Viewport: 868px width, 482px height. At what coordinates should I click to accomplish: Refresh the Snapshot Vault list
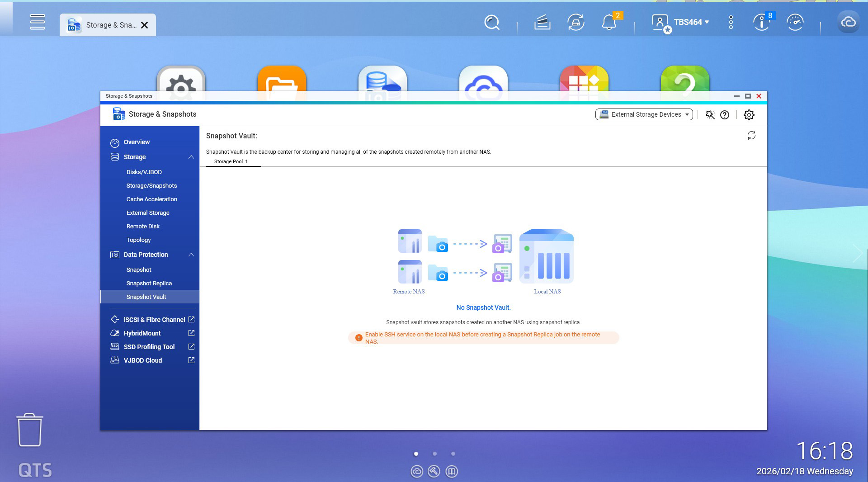point(751,136)
